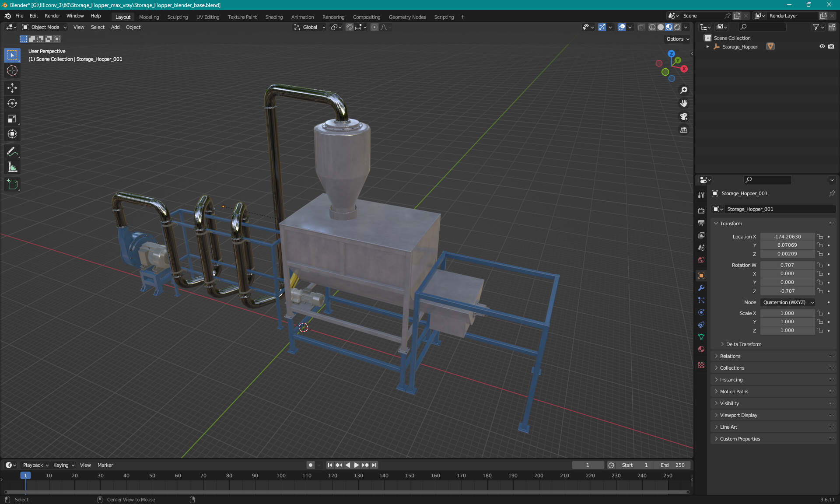
Task: Switch to rendered viewport shading
Action: [677, 27]
